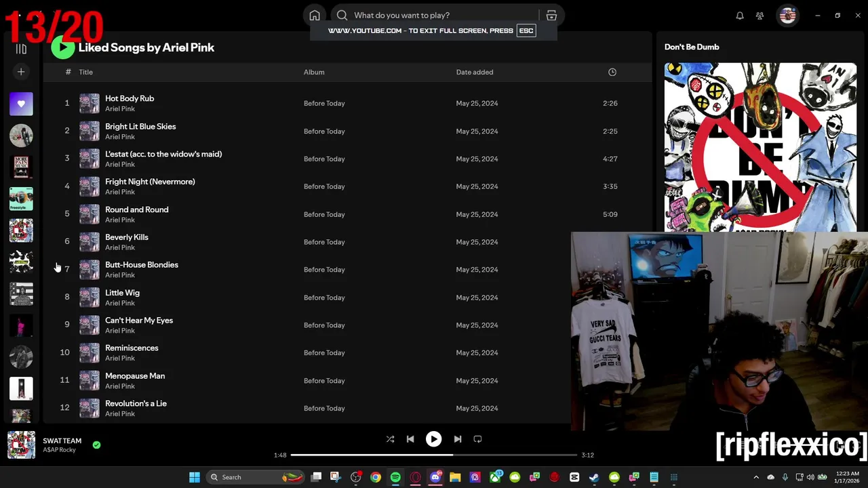Image resolution: width=868 pixels, height=488 pixels.
Task: Open the user profile avatar menu
Action: point(787,15)
